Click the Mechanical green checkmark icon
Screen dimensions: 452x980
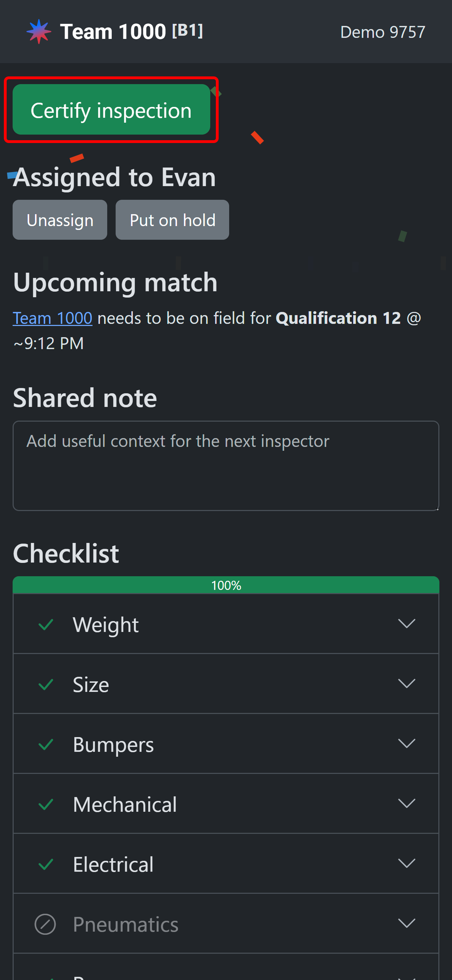pos(46,804)
